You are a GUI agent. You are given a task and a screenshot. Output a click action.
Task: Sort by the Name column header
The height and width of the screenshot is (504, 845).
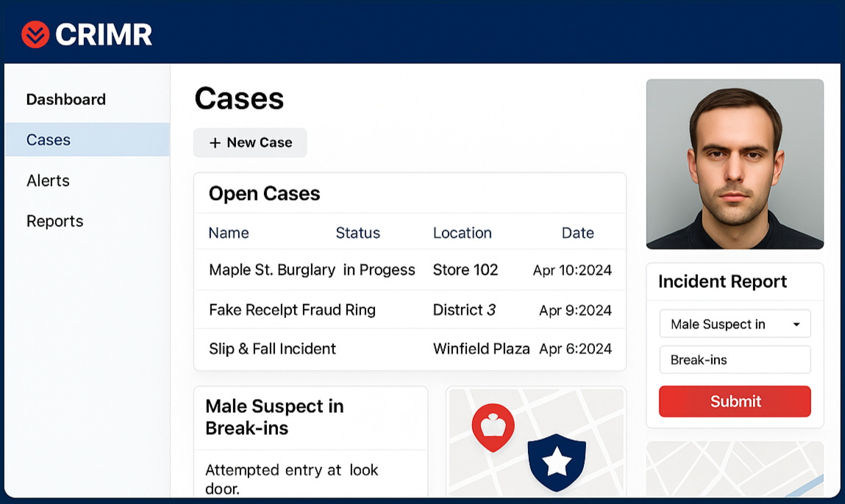click(229, 233)
